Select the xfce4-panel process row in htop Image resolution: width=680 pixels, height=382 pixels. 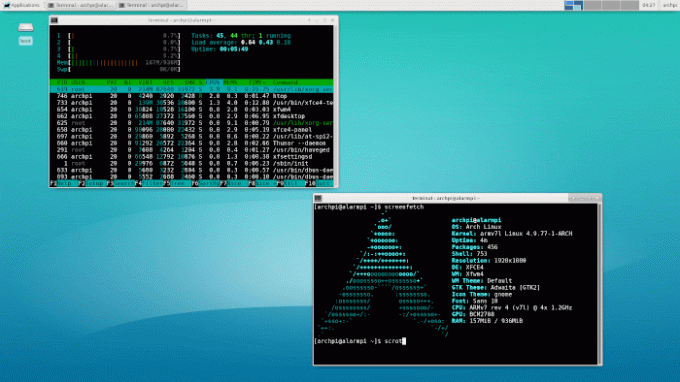click(x=192, y=130)
